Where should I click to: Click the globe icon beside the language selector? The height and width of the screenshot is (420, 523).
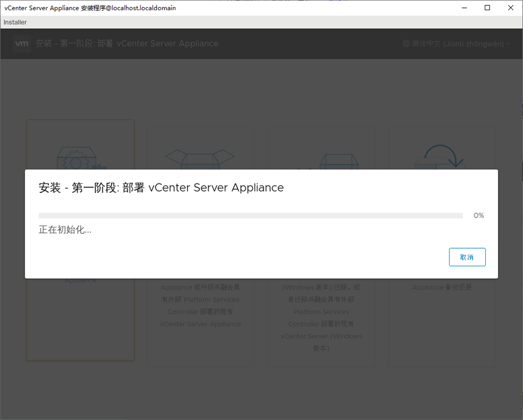406,44
